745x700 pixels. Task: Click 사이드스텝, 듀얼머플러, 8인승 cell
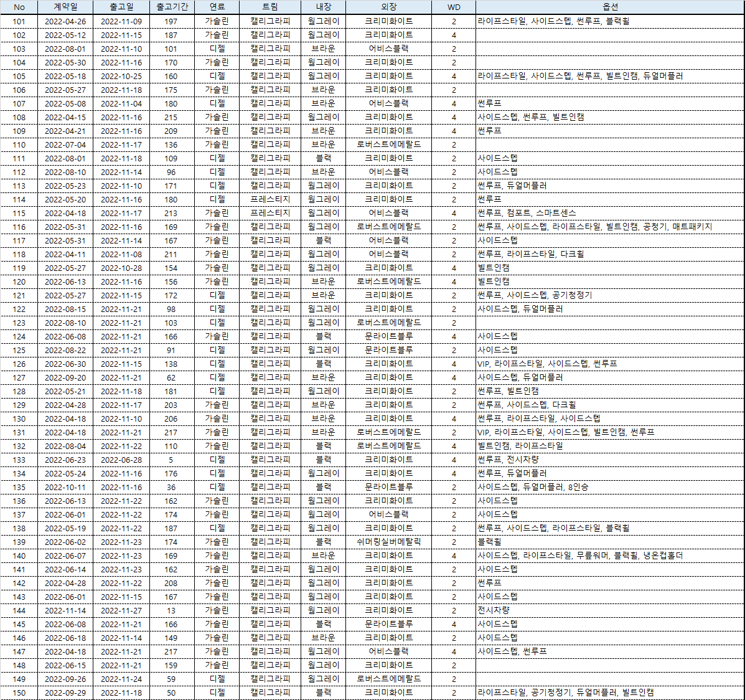610,487
